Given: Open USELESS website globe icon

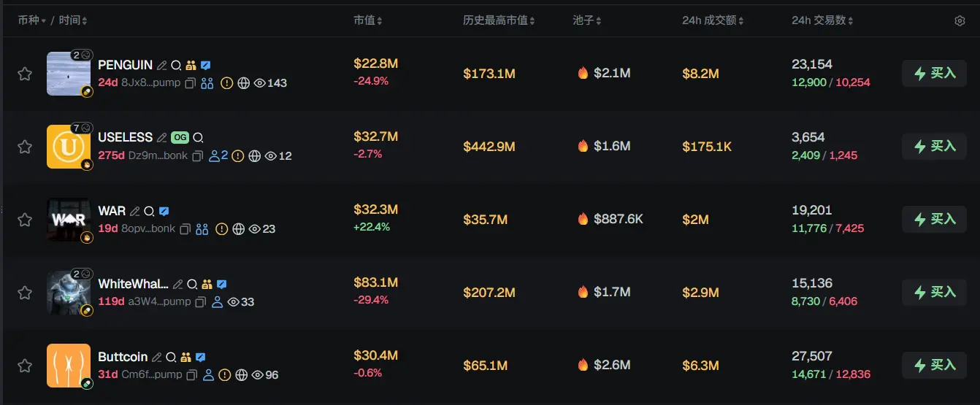Looking at the screenshot, I should coord(254,156).
